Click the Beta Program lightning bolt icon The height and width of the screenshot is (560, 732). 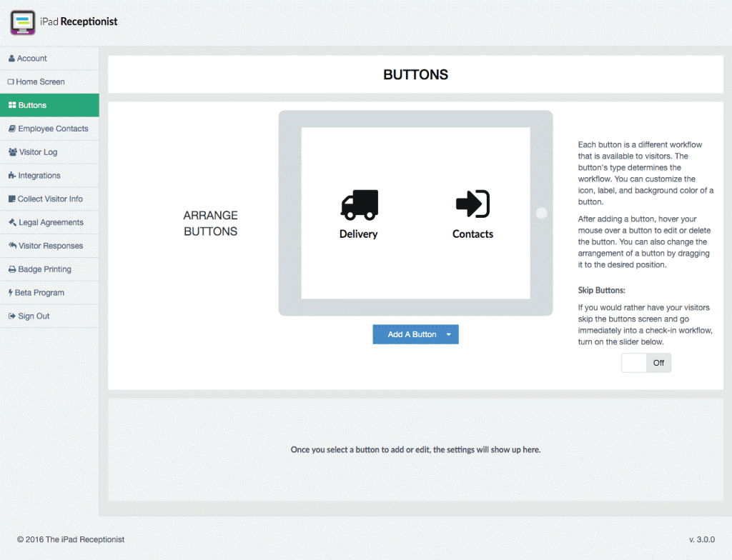[10, 293]
